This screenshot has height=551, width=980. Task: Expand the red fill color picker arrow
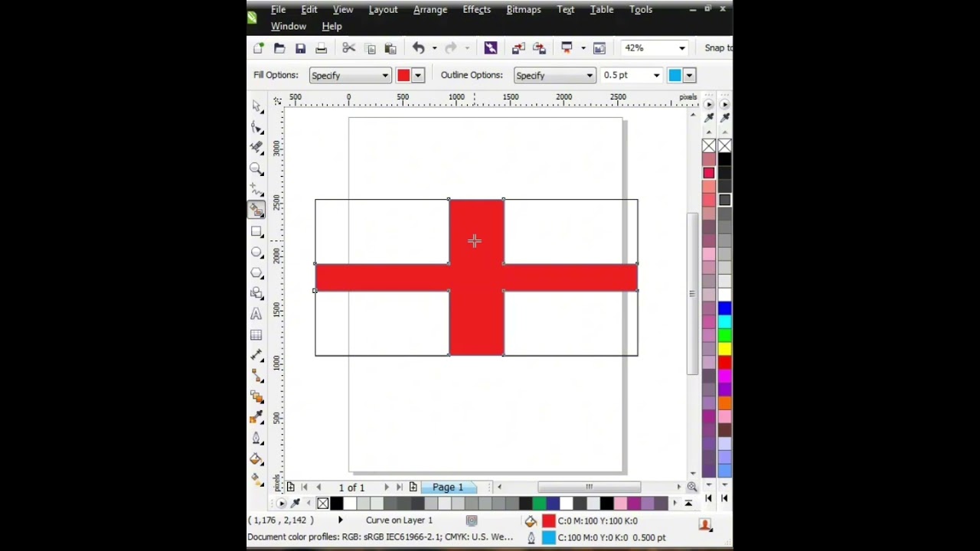418,75
